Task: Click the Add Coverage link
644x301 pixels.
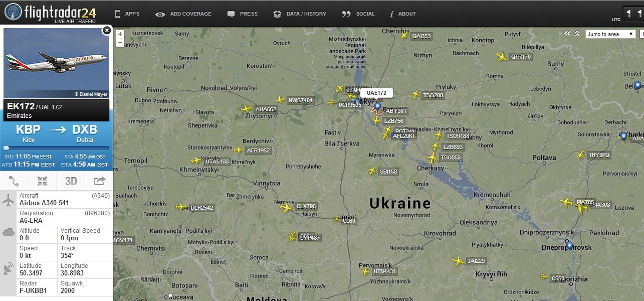Action: pyautogui.click(x=183, y=14)
